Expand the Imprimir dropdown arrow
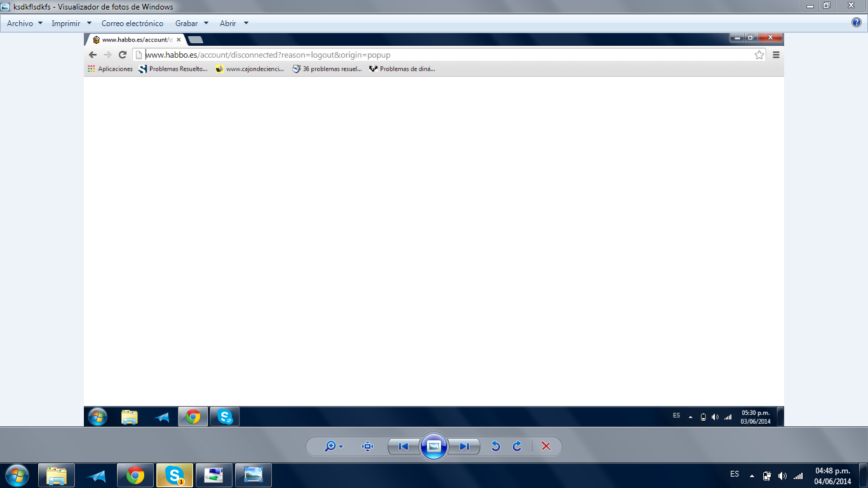 tap(89, 24)
